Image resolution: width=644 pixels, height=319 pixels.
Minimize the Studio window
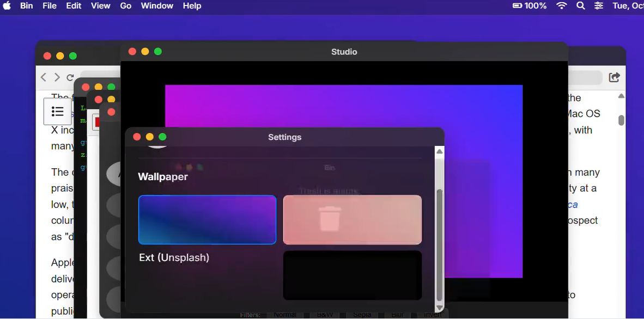145,51
